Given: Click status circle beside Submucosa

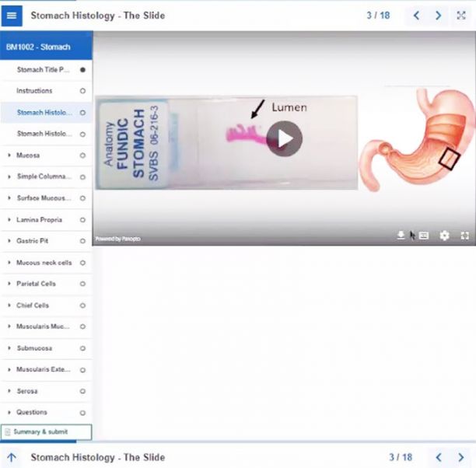Looking at the screenshot, I should tap(82, 348).
